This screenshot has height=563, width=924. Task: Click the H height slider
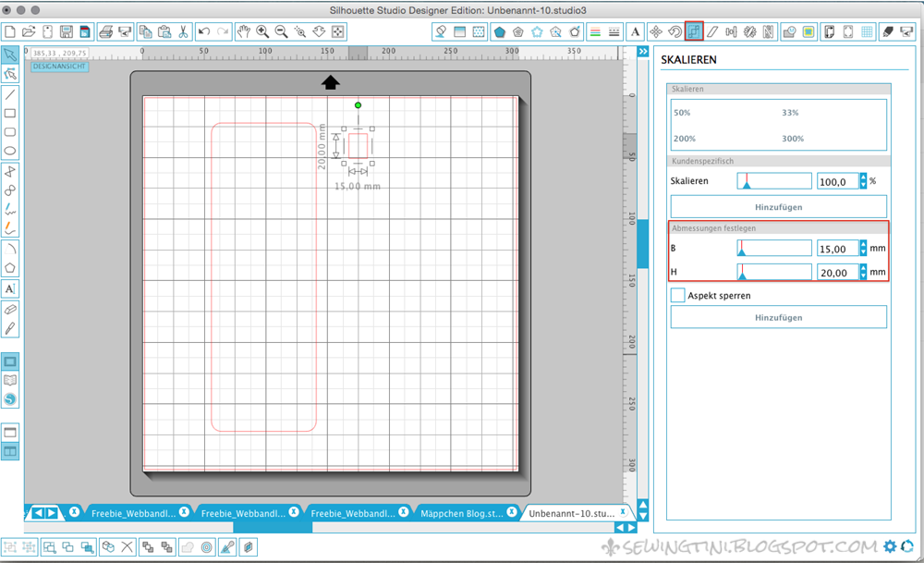coord(774,272)
